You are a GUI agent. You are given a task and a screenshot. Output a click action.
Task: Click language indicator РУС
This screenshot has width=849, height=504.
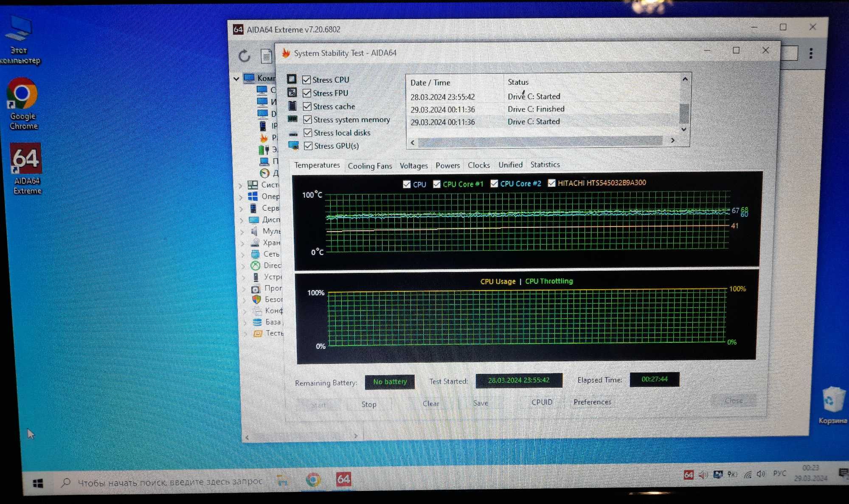tap(779, 473)
